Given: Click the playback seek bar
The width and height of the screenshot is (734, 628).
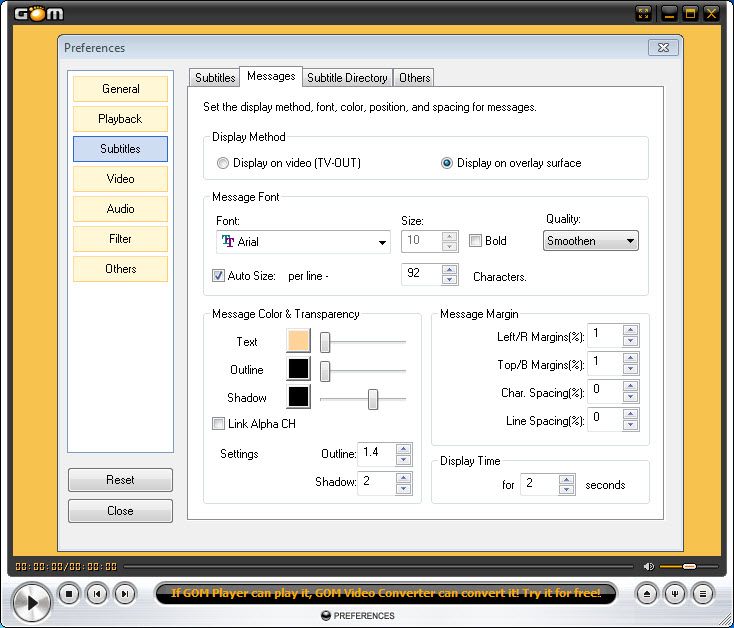Looking at the screenshot, I should (378, 567).
